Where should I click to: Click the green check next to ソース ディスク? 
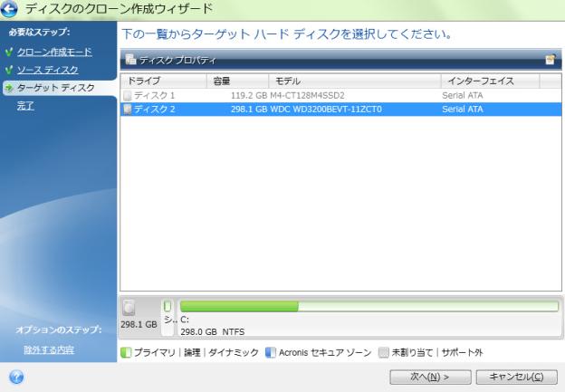pyautogui.click(x=9, y=70)
